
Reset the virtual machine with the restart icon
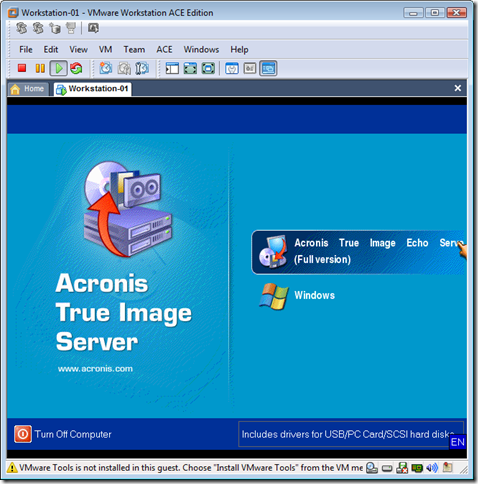[x=76, y=68]
